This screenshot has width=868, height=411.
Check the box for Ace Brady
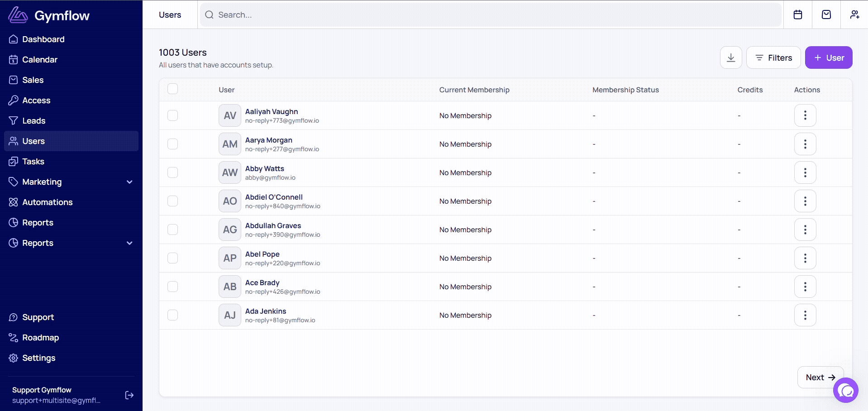coord(172,287)
